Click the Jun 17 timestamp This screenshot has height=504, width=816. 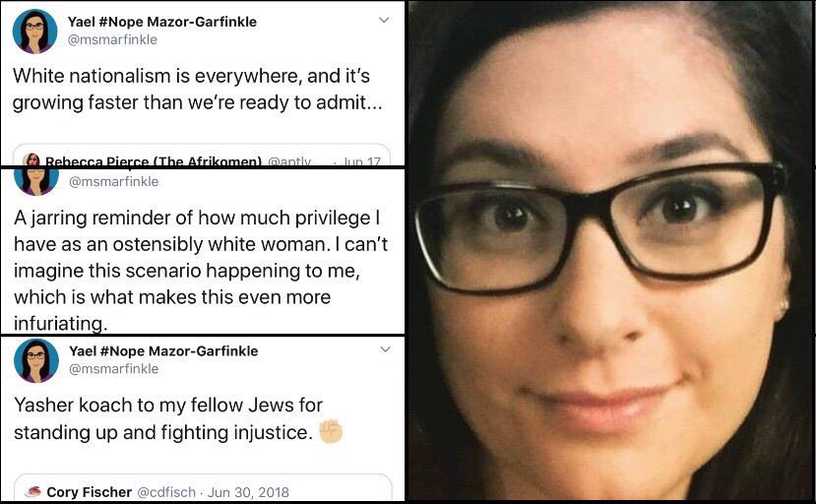pyautogui.click(x=361, y=161)
